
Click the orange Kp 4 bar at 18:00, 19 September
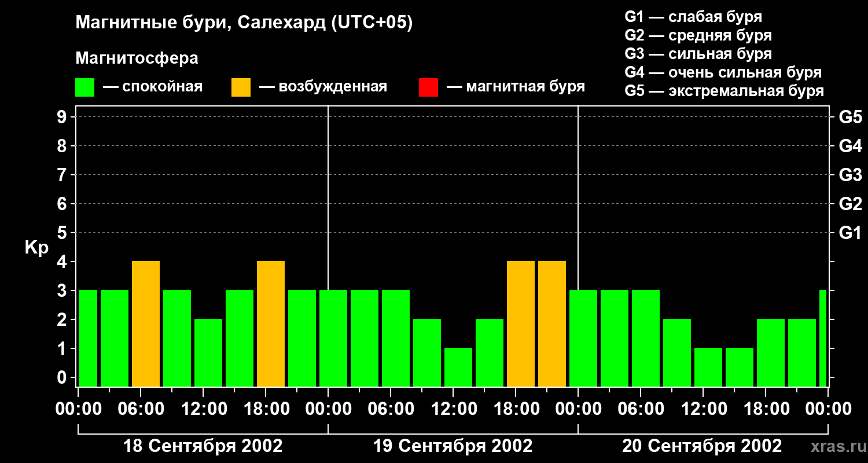tap(521, 324)
